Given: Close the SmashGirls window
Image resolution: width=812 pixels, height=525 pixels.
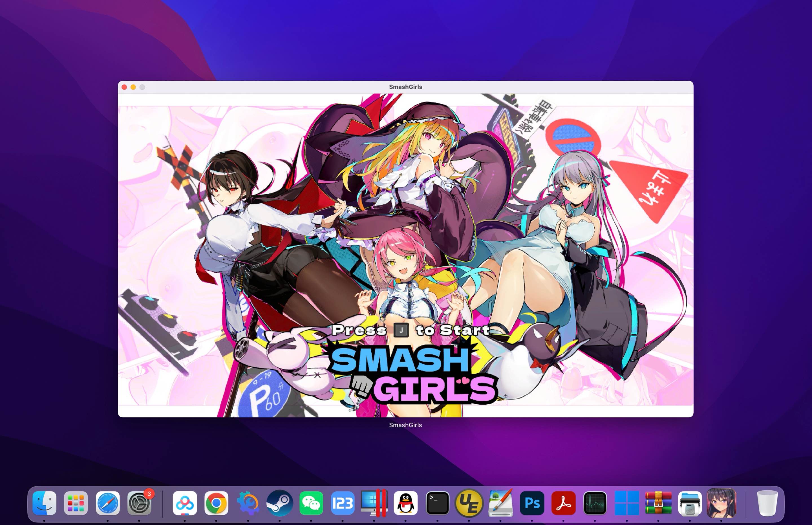Looking at the screenshot, I should pyautogui.click(x=124, y=87).
